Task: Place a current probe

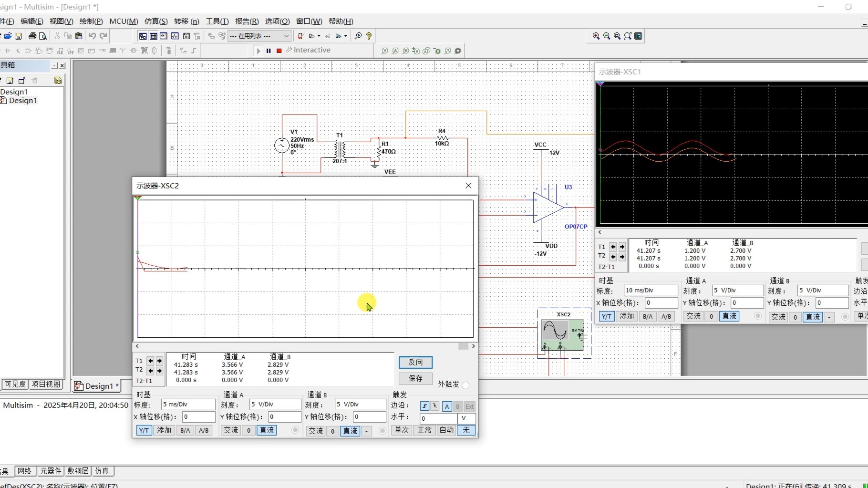Action: point(395,51)
